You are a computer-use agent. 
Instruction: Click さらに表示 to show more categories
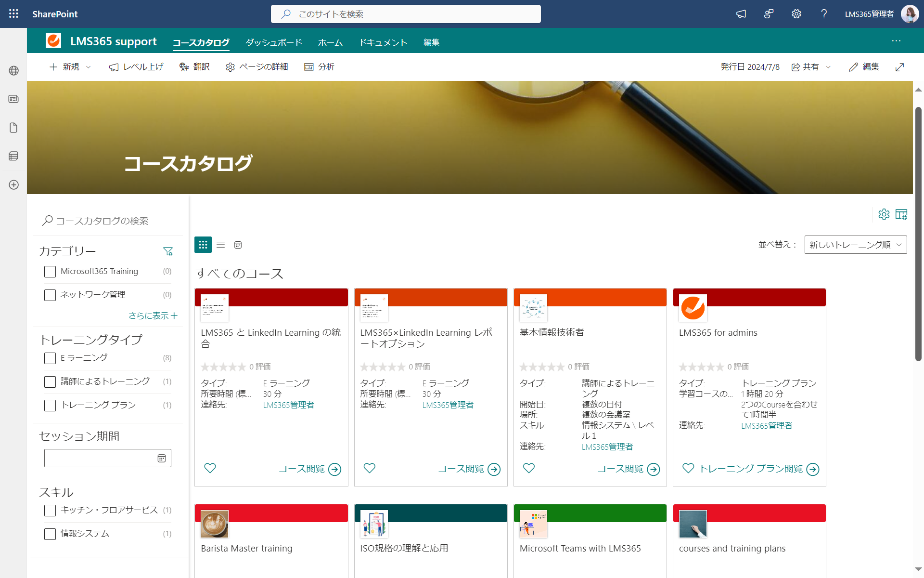[153, 315]
